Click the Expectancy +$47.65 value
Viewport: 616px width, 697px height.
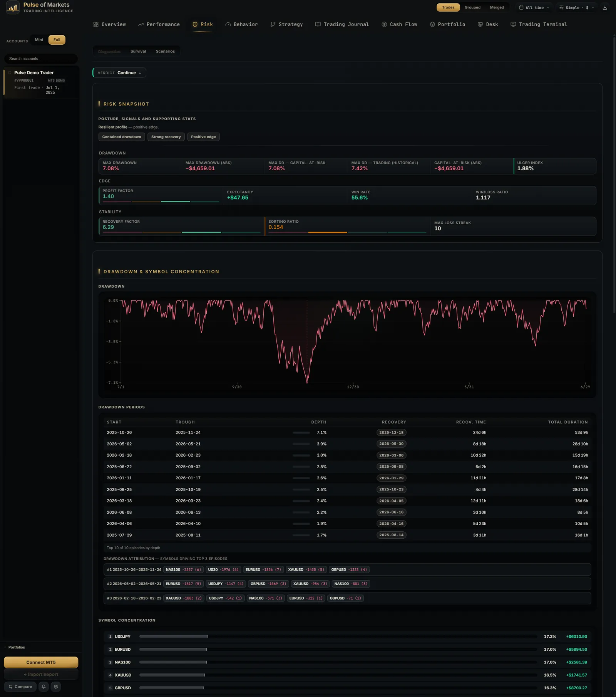238,198
